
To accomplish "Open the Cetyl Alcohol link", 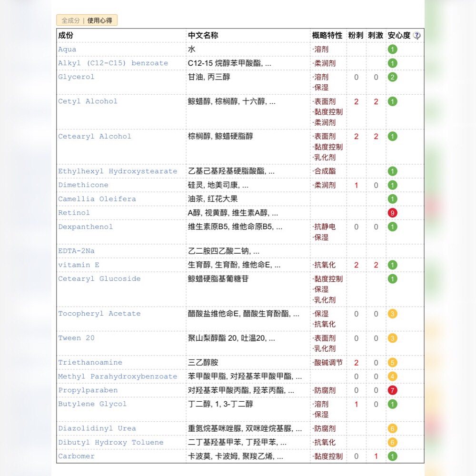I will [x=88, y=101].
